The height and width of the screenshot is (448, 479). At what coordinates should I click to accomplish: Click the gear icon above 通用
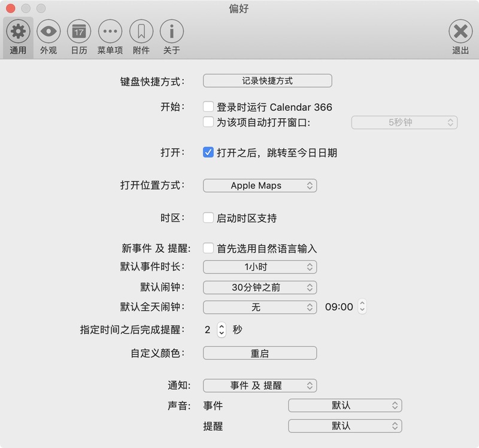pyautogui.click(x=17, y=32)
